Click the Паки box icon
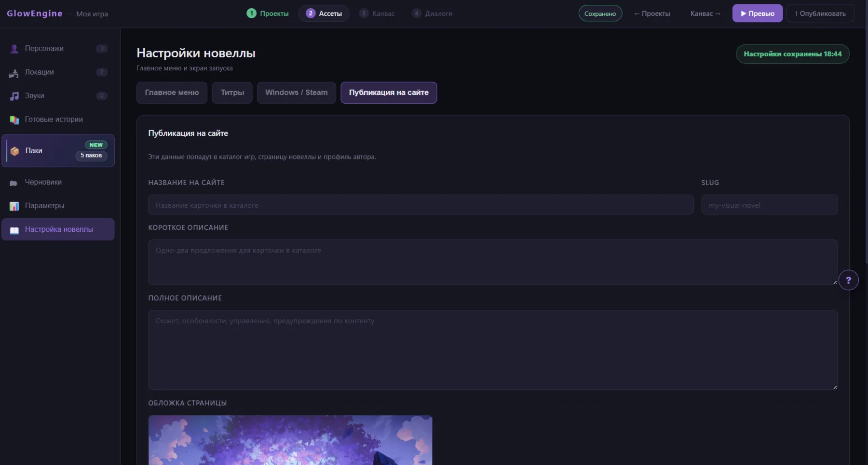Screen dimensions: 868x465 coord(15,151)
